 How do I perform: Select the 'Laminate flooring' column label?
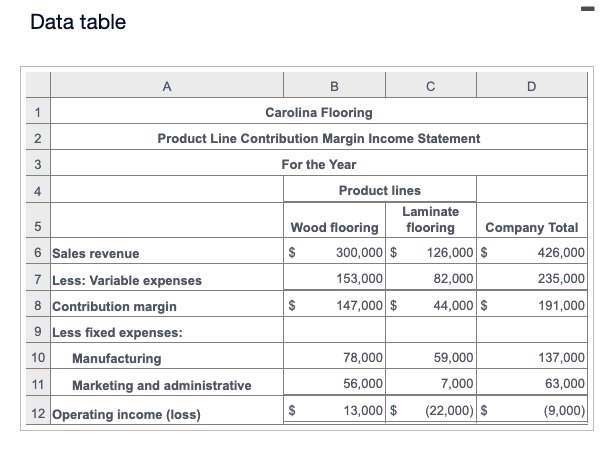coord(431,220)
